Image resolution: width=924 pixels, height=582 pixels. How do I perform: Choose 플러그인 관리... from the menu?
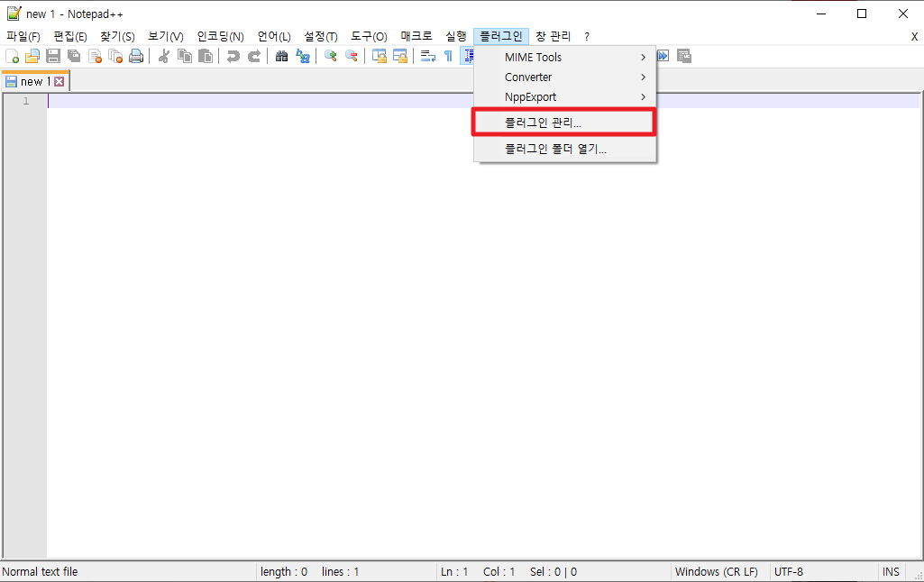(x=564, y=123)
